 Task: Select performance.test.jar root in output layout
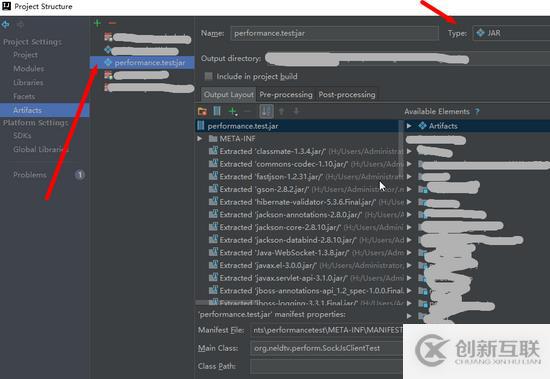[x=297, y=126]
